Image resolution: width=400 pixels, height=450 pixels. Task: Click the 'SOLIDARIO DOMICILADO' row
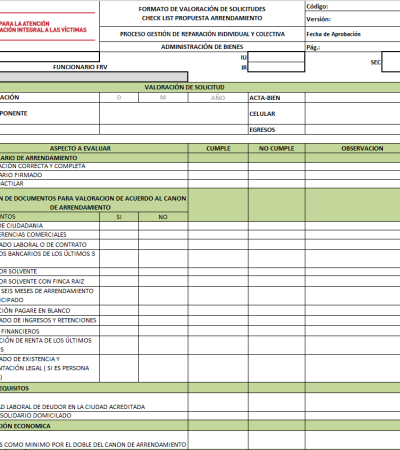click(94, 416)
